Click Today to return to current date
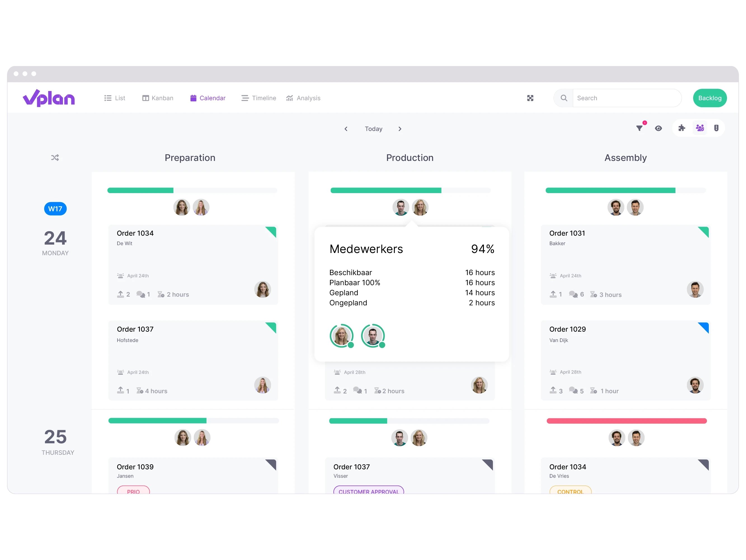 (x=373, y=129)
